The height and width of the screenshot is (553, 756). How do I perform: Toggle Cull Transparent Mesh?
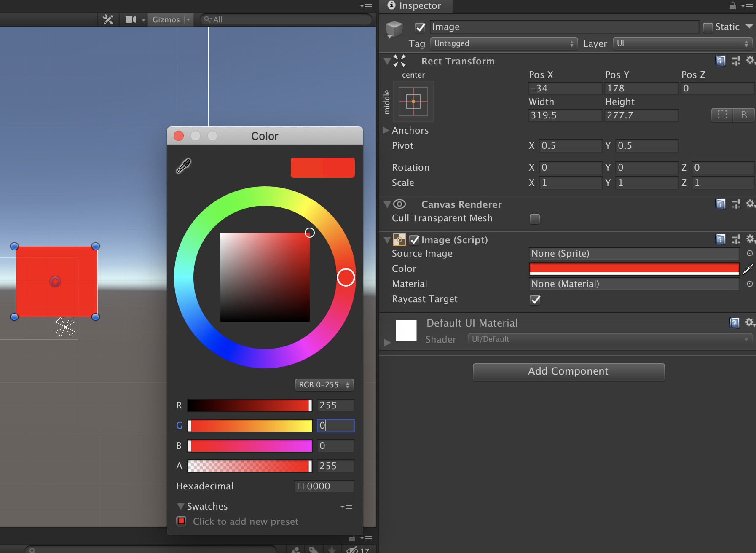coord(534,219)
